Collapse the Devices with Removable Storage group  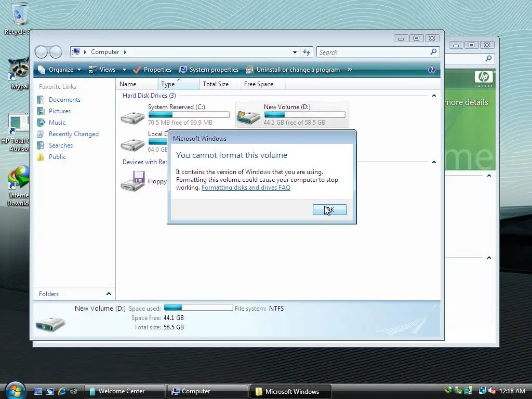coord(434,162)
